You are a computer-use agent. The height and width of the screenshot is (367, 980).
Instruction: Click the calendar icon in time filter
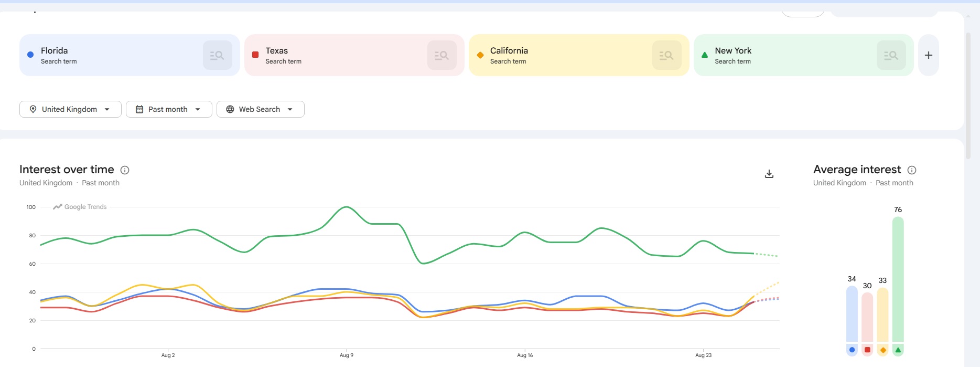139,109
